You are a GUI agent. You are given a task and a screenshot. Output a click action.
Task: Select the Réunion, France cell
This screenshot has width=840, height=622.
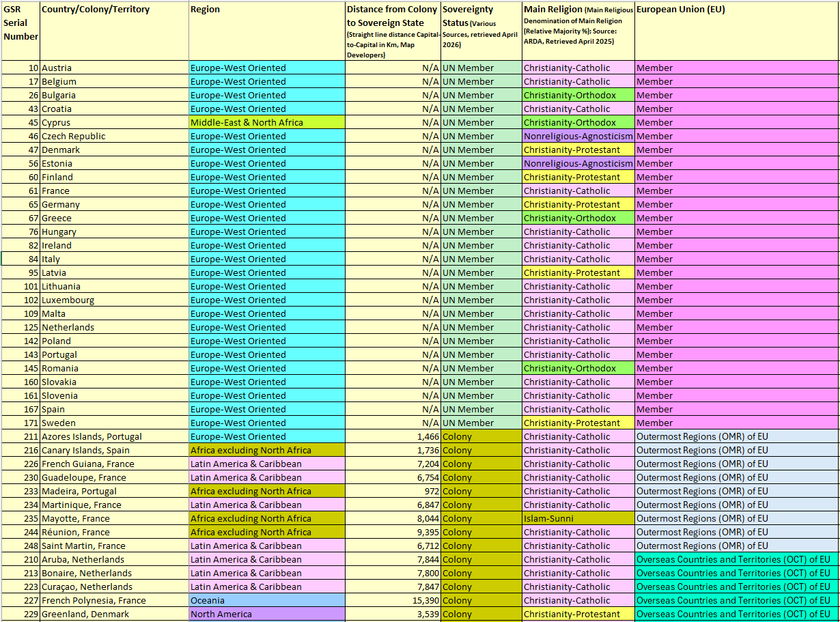tap(114, 532)
